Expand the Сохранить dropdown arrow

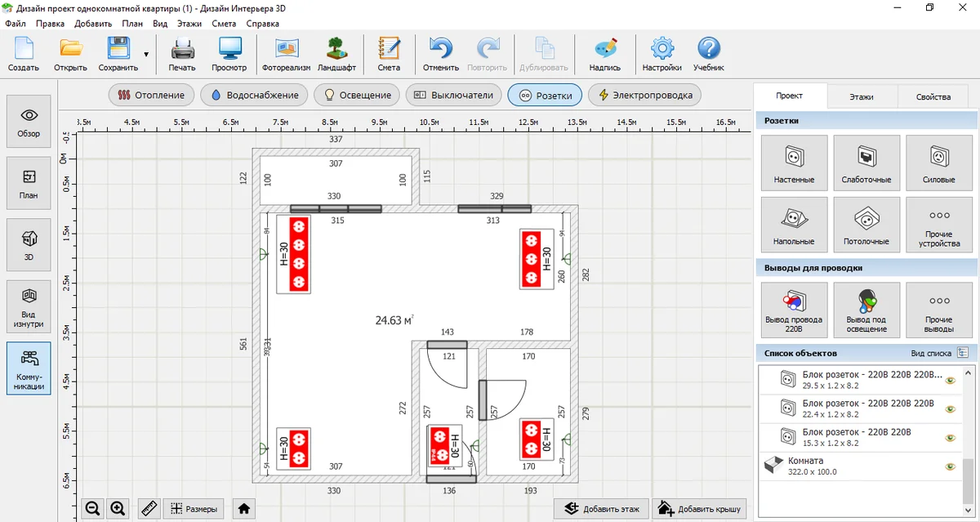click(146, 55)
